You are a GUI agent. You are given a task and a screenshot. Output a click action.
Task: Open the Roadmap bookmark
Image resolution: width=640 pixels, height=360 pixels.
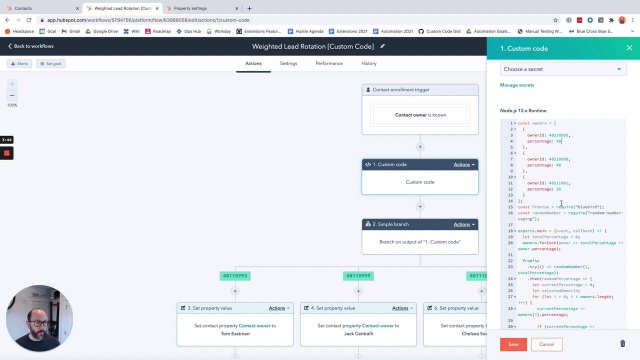point(158,31)
